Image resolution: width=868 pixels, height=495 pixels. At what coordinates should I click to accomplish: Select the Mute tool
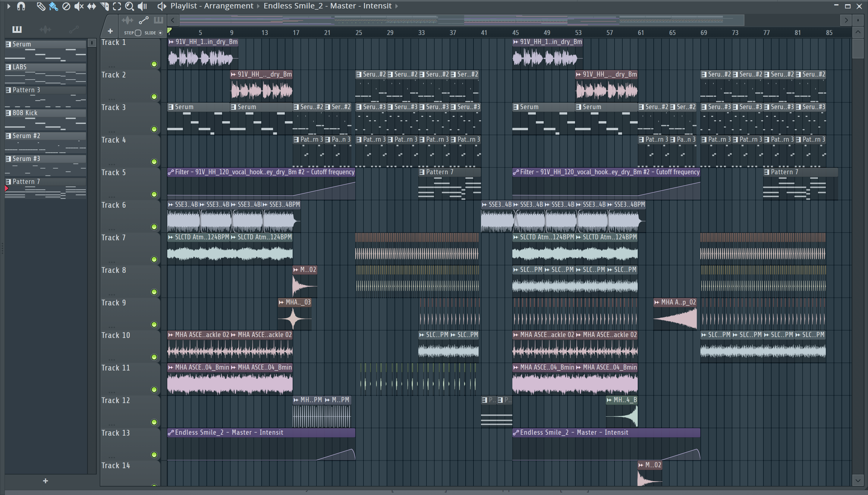79,6
